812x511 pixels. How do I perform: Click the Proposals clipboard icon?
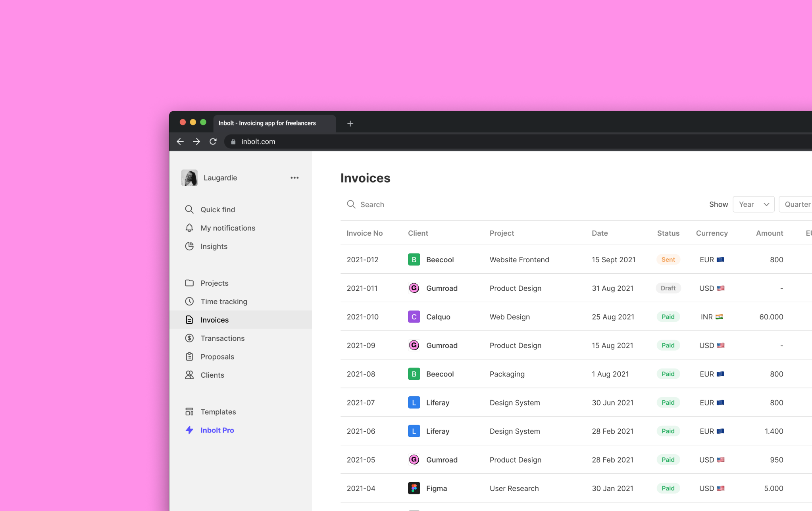point(189,357)
